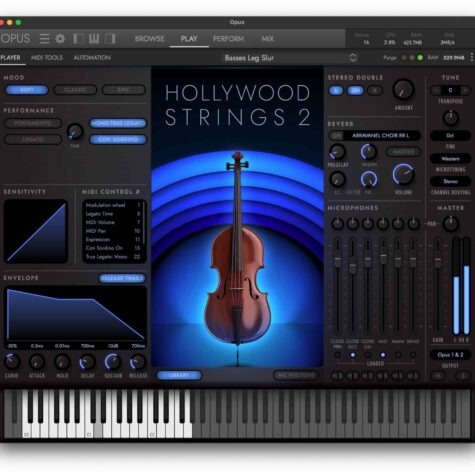This screenshot has width=475, height=475.
Task: Click the Reverb Width knob
Action: pos(369,152)
